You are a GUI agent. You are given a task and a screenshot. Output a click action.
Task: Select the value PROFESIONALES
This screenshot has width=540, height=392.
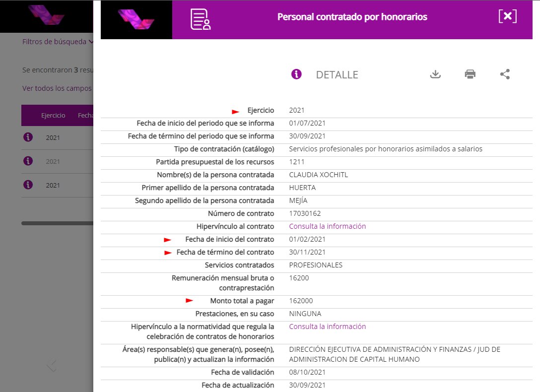pyautogui.click(x=316, y=265)
